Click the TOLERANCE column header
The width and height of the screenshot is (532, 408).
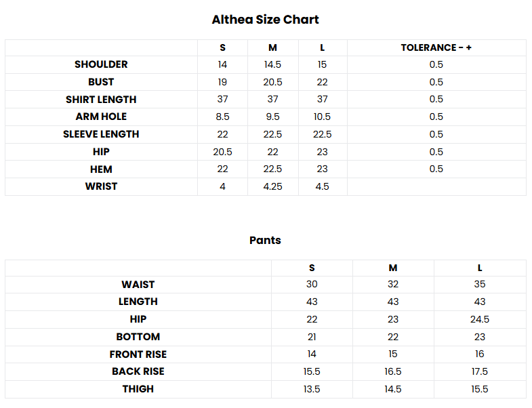point(436,47)
